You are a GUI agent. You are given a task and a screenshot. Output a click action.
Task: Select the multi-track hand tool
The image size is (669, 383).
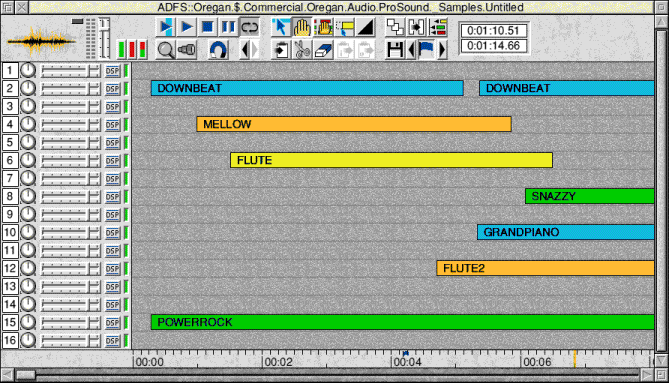click(x=324, y=28)
